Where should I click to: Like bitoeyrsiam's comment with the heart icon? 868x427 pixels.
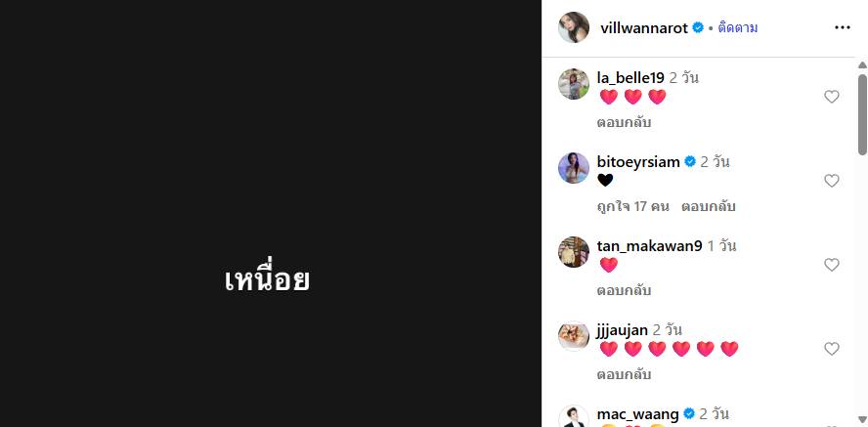tap(832, 181)
